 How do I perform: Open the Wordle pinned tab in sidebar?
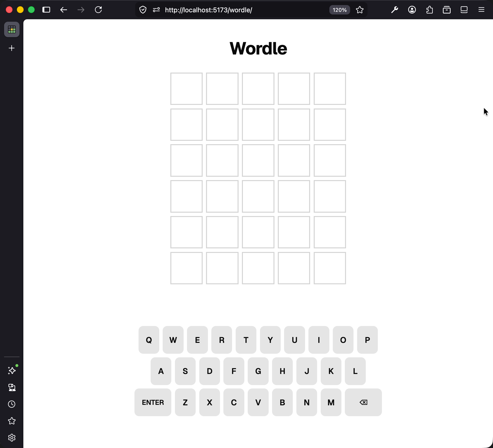(x=12, y=29)
